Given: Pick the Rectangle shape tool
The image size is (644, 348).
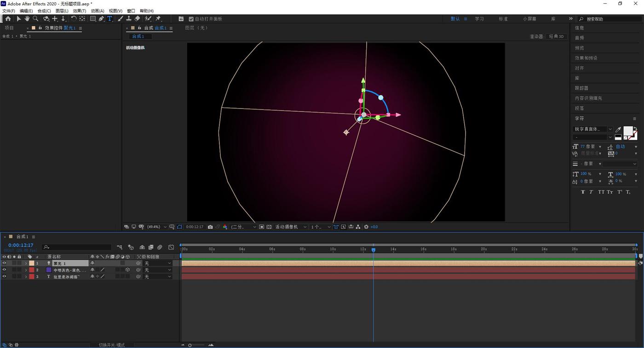Looking at the screenshot, I should pos(92,19).
